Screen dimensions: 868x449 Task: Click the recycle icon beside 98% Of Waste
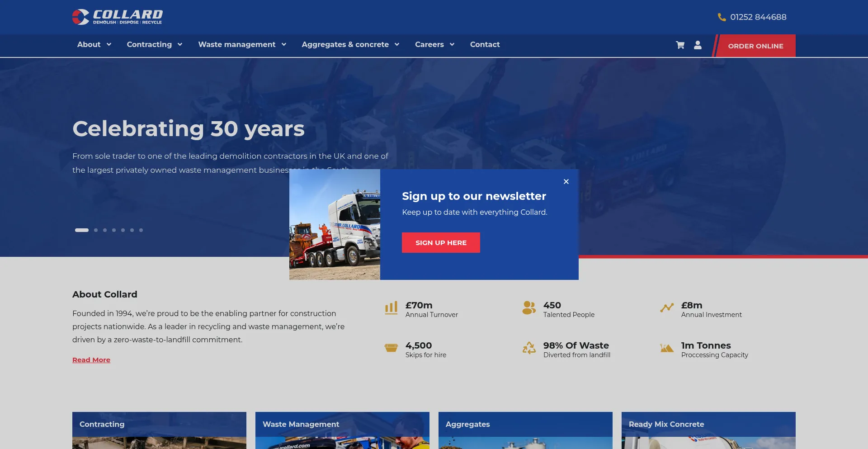(x=529, y=348)
